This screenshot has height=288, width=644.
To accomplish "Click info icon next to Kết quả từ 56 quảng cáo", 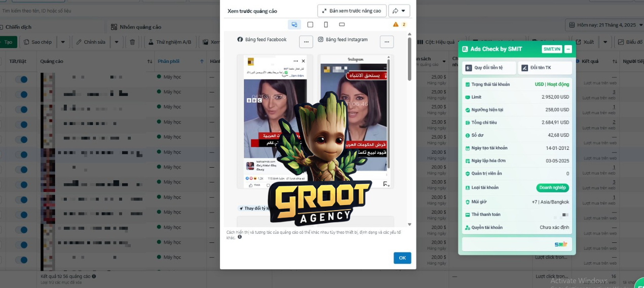I will click(94, 276).
